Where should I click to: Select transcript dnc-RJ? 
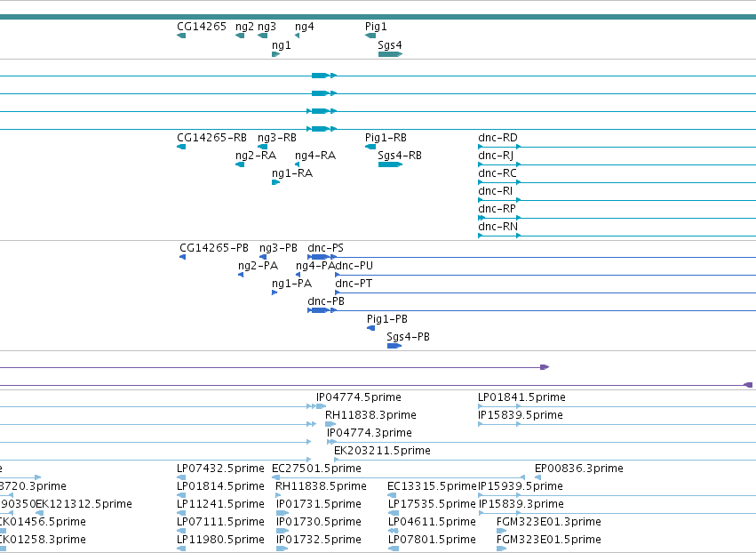(496, 156)
